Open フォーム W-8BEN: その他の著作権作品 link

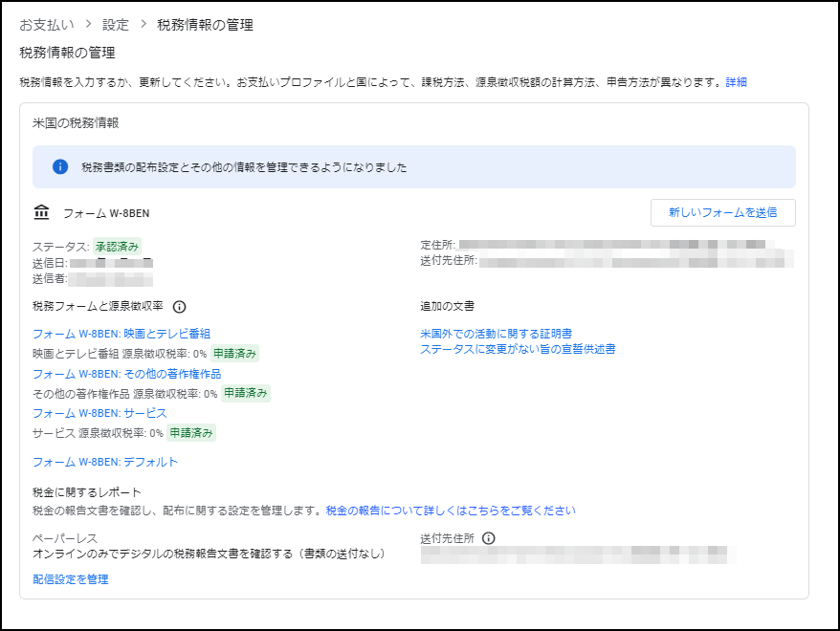point(126,374)
